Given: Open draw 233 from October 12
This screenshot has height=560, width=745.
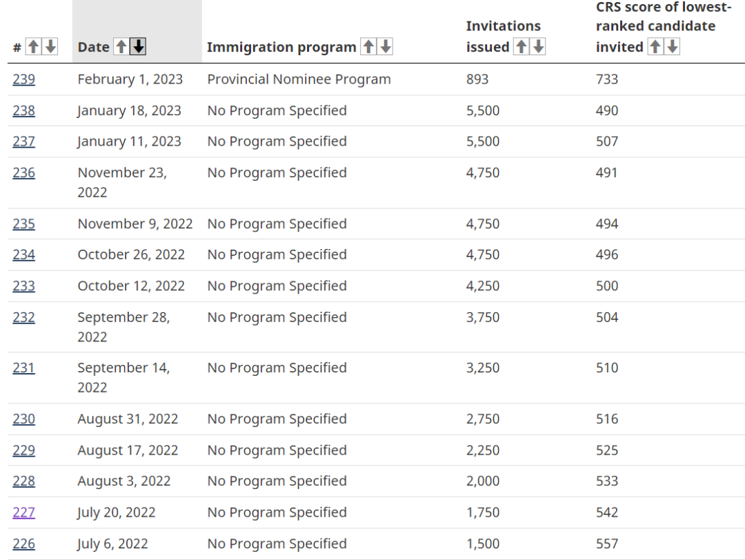Looking at the screenshot, I should (23, 286).
